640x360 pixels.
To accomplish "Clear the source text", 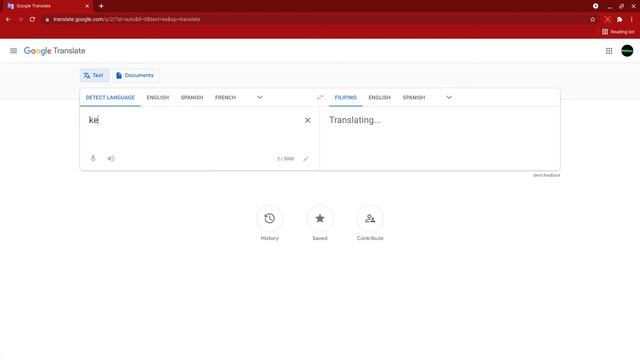I will pyautogui.click(x=307, y=120).
